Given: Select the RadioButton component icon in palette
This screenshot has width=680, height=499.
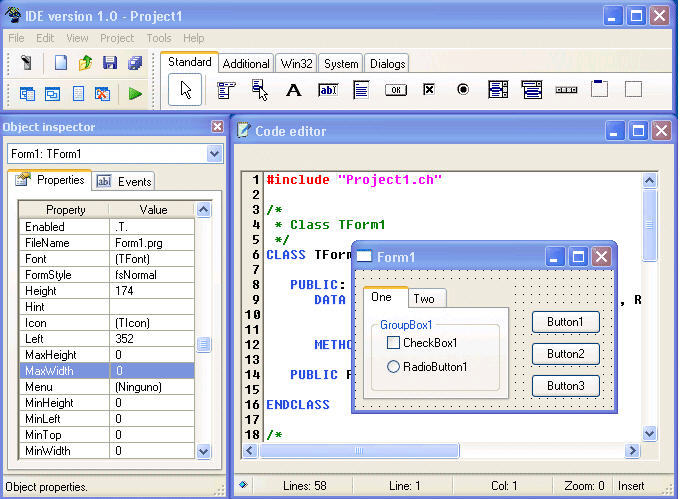Looking at the screenshot, I should pos(463,89).
